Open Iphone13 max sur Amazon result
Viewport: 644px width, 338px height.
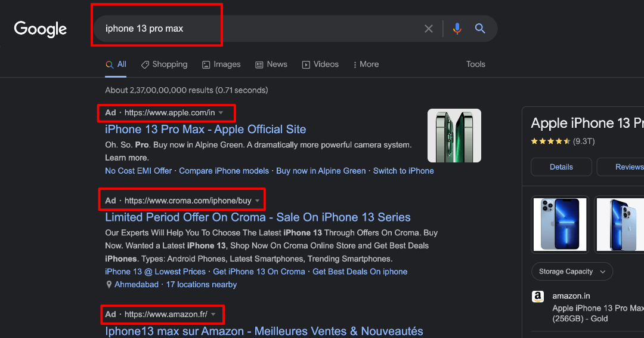coord(264,331)
